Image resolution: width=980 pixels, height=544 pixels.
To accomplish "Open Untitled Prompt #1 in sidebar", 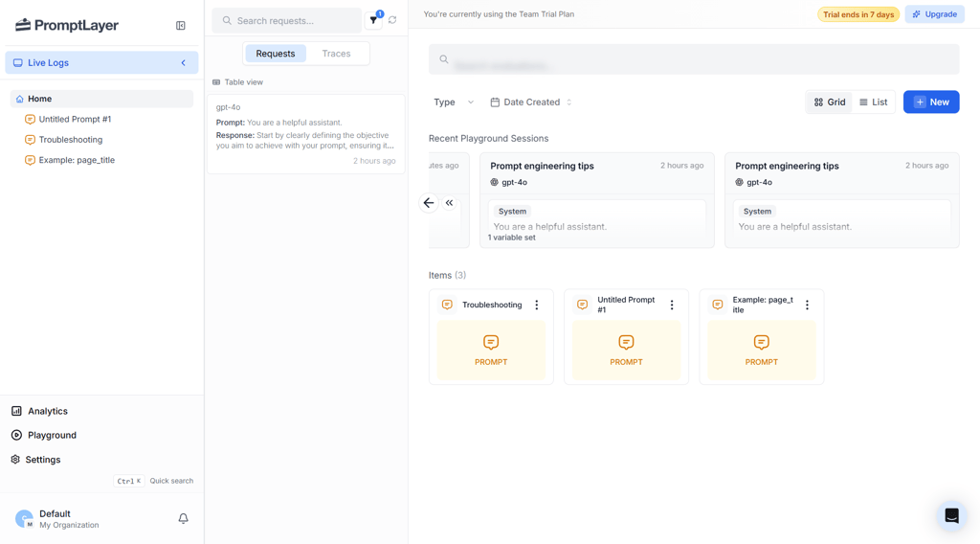I will click(75, 119).
